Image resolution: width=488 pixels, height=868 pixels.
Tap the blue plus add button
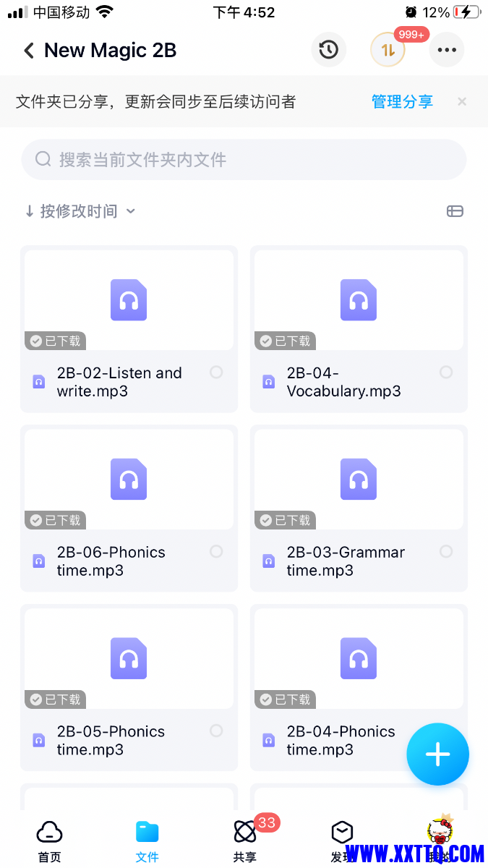[437, 754]
